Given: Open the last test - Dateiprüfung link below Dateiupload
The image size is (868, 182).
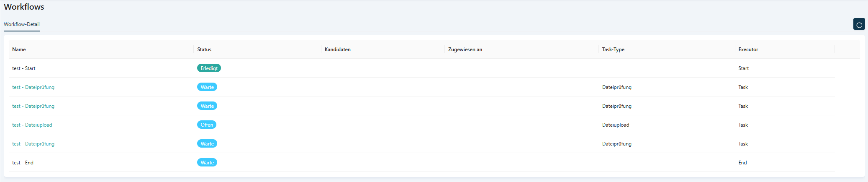Looking at the screenshot, I should click(33, 144).
